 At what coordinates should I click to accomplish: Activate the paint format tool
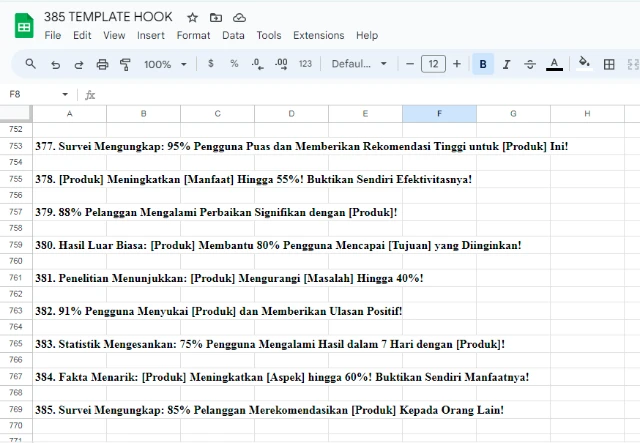pyautogui.click(x=125, y=64)
